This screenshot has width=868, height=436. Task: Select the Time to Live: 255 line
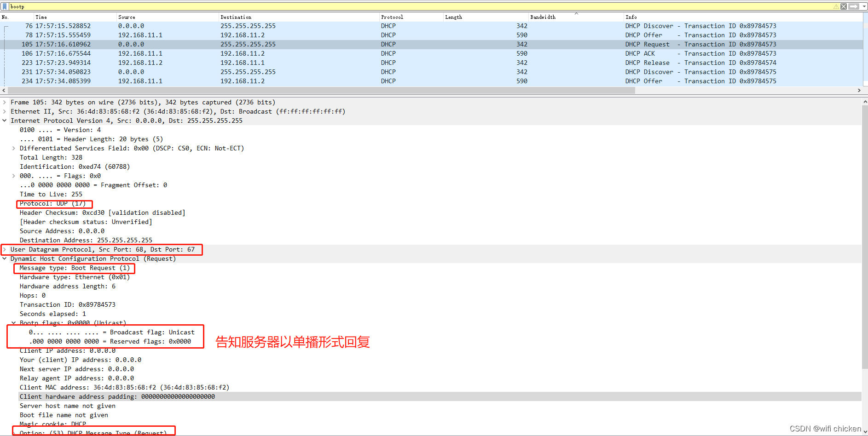point(51,194)
